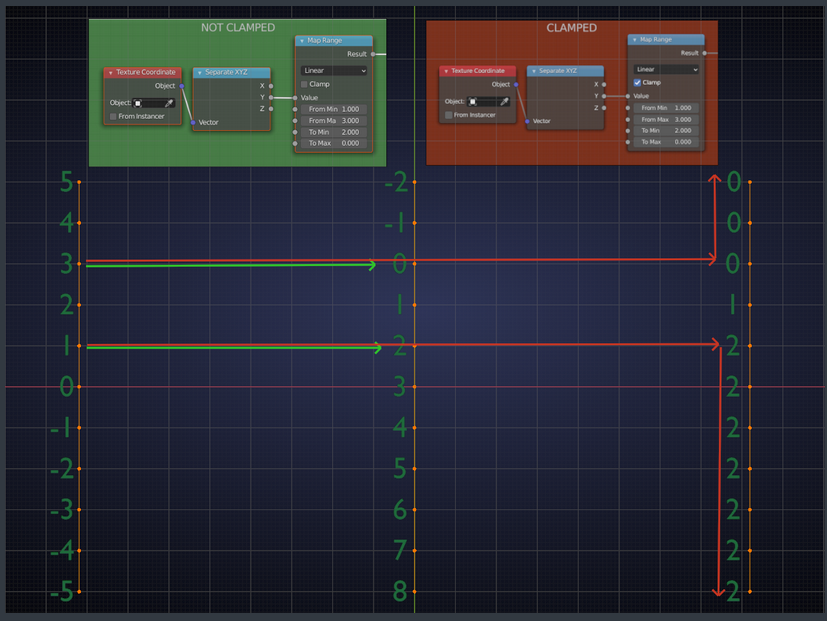Enable From Instancer in CLAMPED frame
Viewport: 827px width, 621px height.
pos(448,115)
